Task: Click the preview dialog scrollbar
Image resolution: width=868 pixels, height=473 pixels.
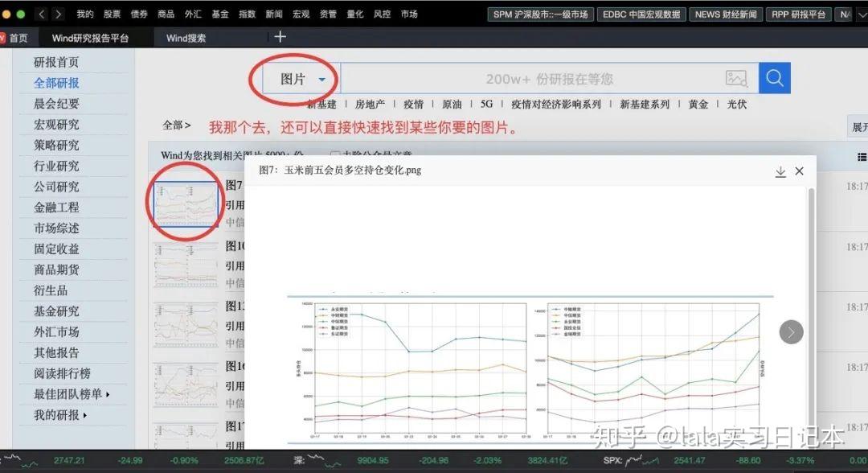Action: [811, 241]
